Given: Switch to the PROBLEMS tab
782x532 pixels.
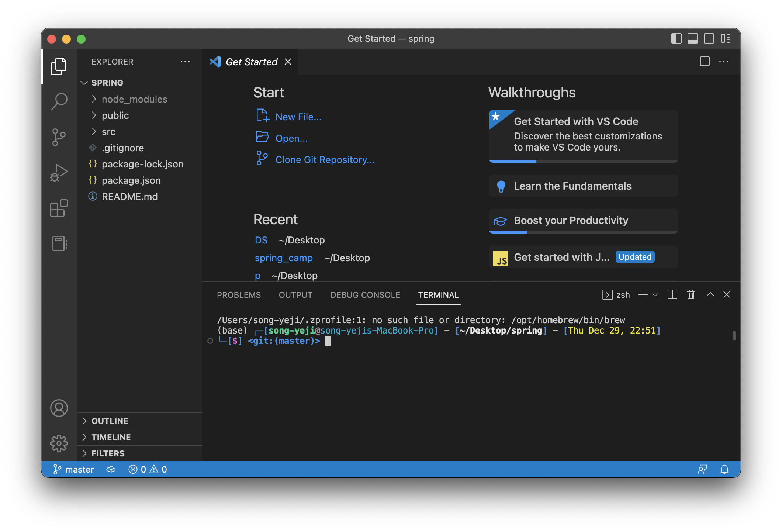Looking at the screenshot, I should [x=239, y=295].
